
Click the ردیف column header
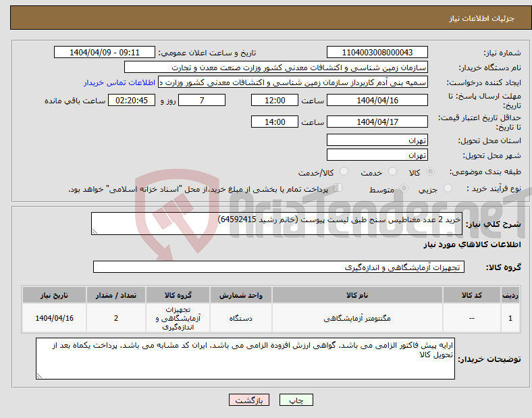(510, 295)
